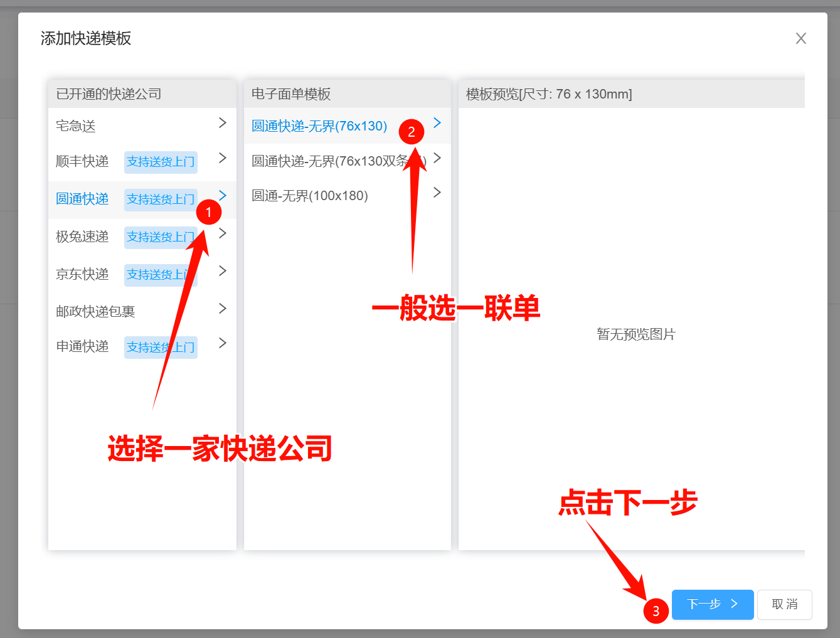This screenshot has height=638, width=840.
Task: Expand chevron arrow beside 申通快递
Action: (x=222, y=343)
